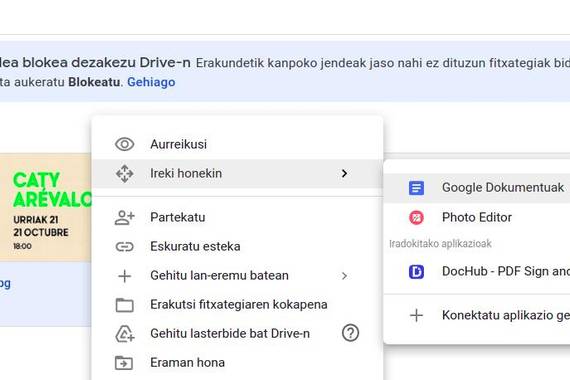
Task: Click the move-arrows icon beside Ireki honekin
Action: pyautogui.click(x=124, y=173)
